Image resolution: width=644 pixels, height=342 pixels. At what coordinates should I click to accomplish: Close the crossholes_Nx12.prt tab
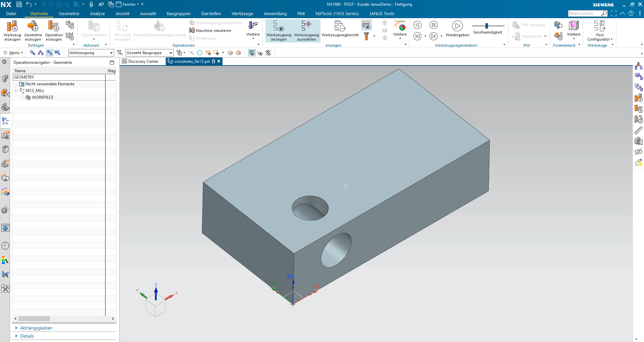tap(219, 61)
